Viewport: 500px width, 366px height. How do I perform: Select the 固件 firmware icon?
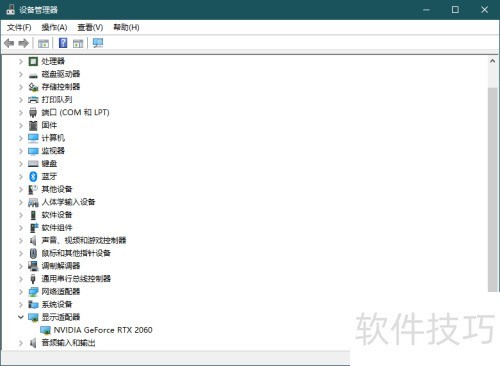pyautogui.click(x=33, y=125)
